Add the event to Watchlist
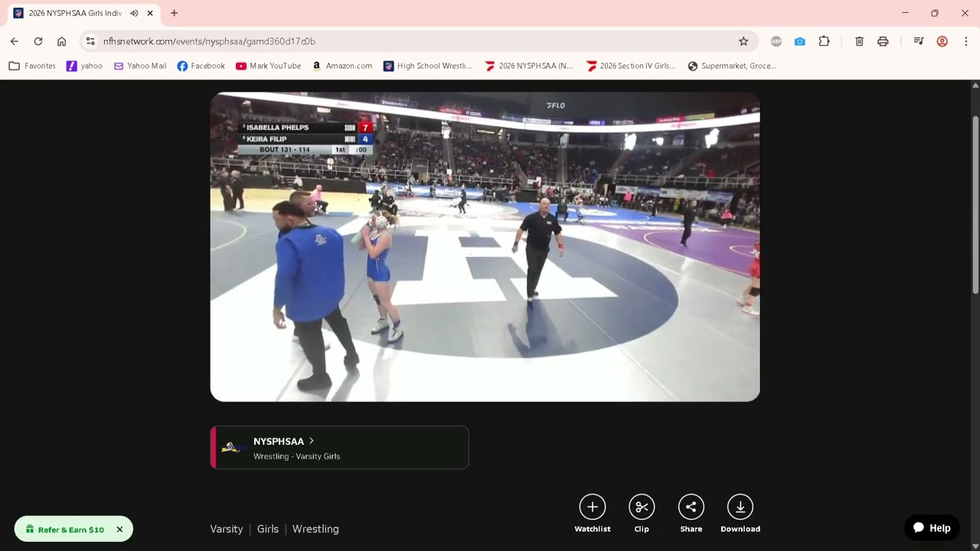 593,514
